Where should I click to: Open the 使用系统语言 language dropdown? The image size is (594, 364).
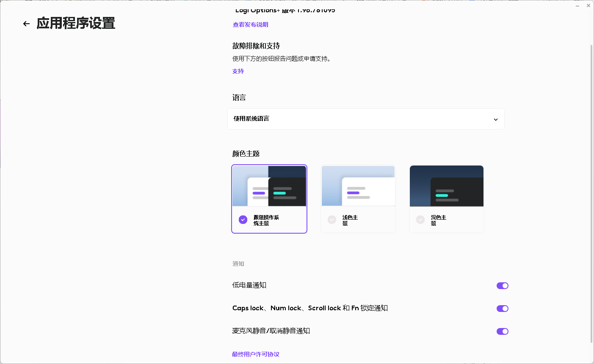(x=366, y=119)
